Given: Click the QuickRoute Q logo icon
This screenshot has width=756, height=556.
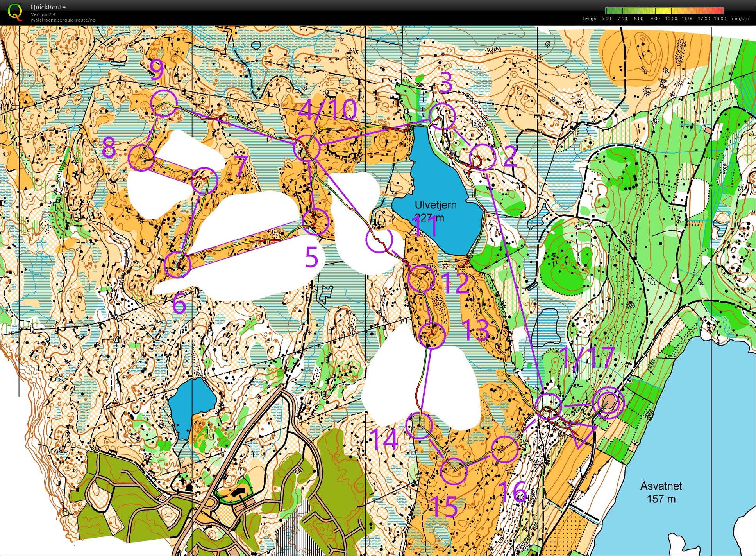Looking at the screenshot, I should click(15, 12).
